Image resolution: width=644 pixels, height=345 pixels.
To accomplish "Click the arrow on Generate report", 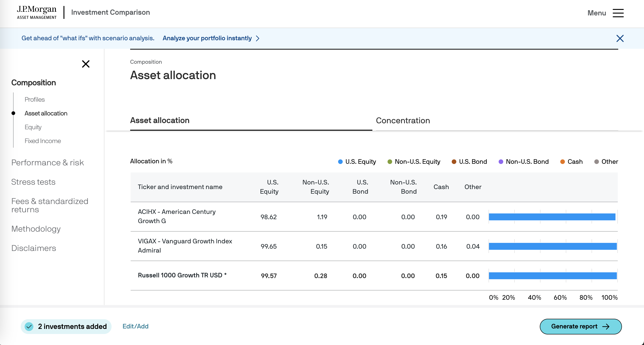I will (606, 327).
